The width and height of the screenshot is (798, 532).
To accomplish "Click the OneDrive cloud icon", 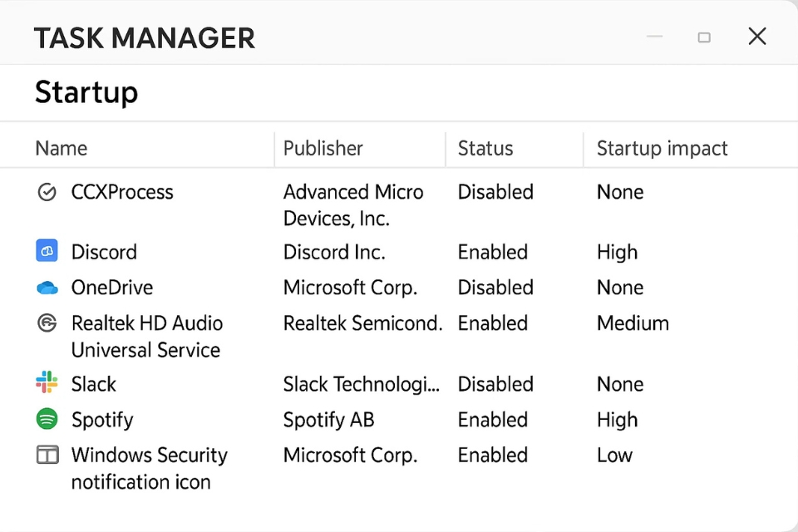I will (x=47, y=288).
